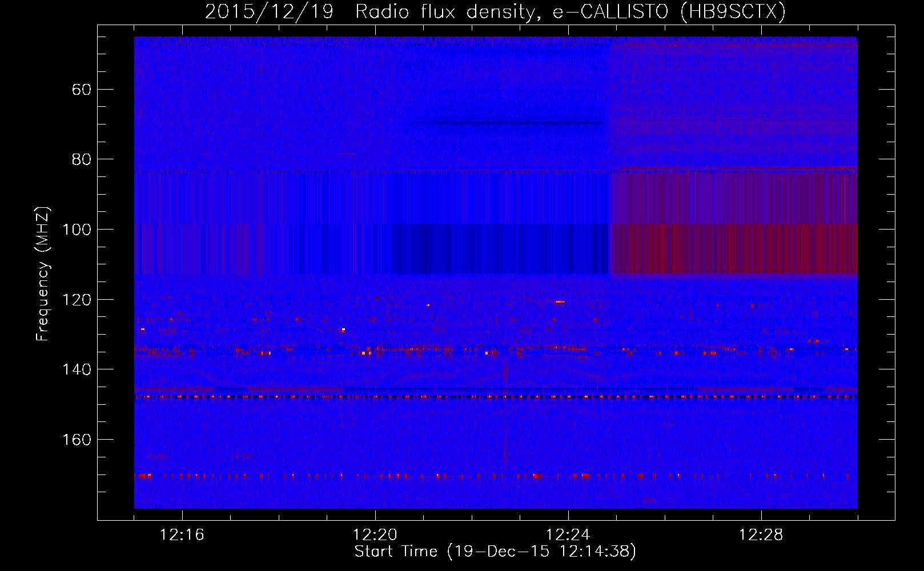Click the 'Frequency (MHZ)' axis label

pos(43,274)
